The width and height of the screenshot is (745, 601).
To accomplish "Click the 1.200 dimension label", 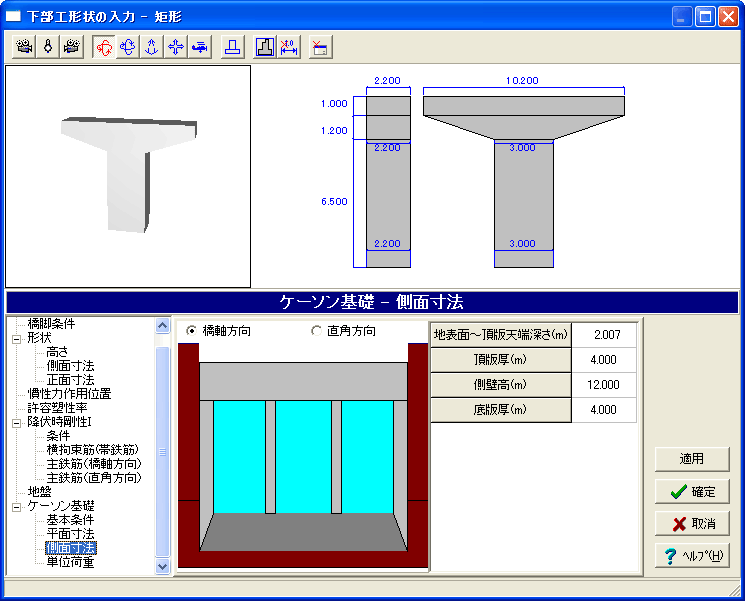I will point(334,131).
